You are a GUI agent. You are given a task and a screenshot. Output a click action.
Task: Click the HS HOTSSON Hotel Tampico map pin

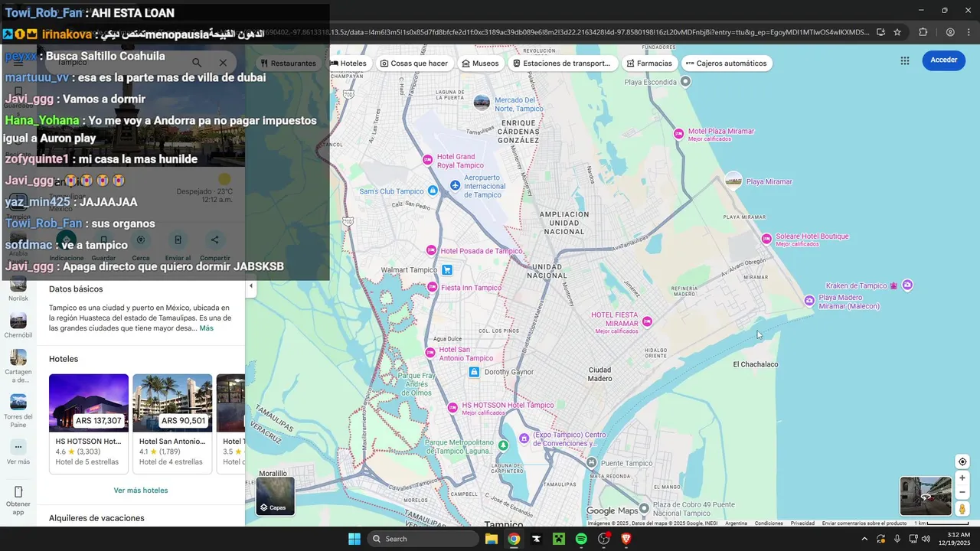coord(452,408)
